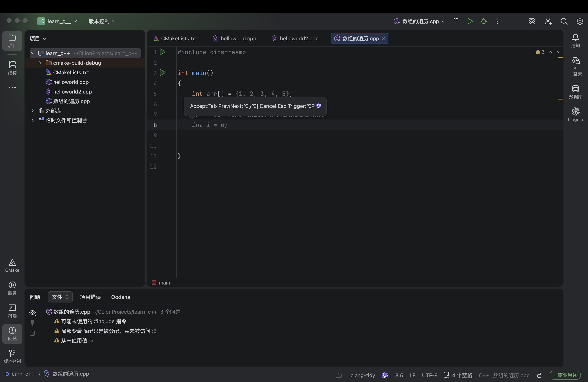This screenshot has height=382, width=588.
Task: Expand the 外部库 external libraries node
Action: tap(33, 111)
